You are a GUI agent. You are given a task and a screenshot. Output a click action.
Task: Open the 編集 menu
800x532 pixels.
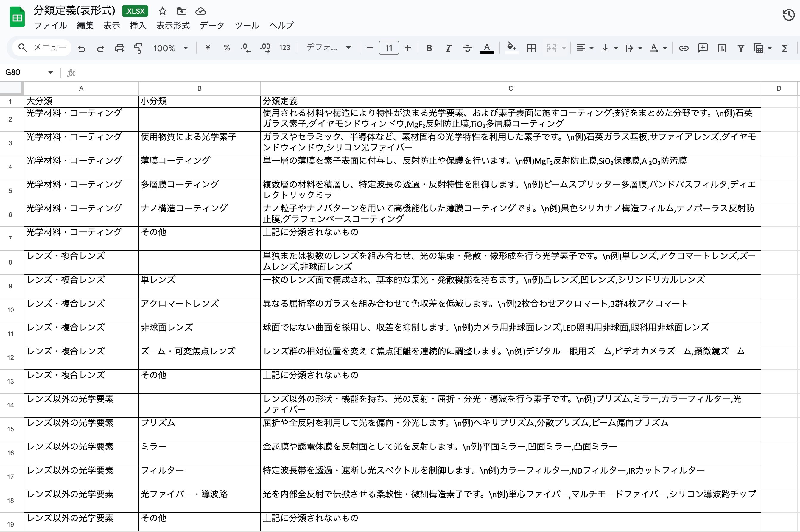(85, 25)
